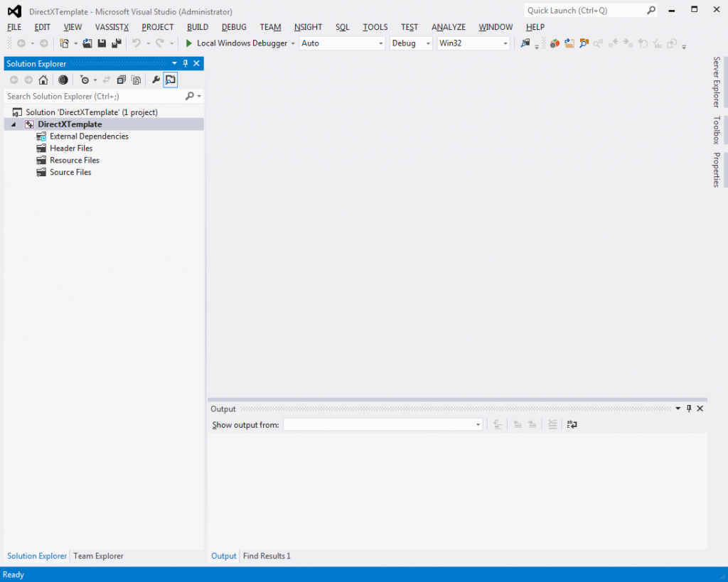Viewport: 728px width, 582px height.
Task: Click the Visual Assist open file icon
Action: [569, 43]
